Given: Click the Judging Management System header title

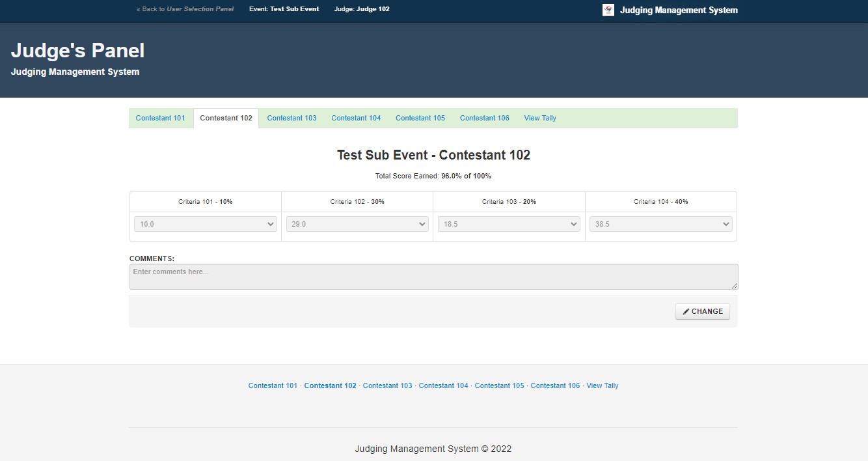Looking at the screenshot, I should tap(679, 10).
